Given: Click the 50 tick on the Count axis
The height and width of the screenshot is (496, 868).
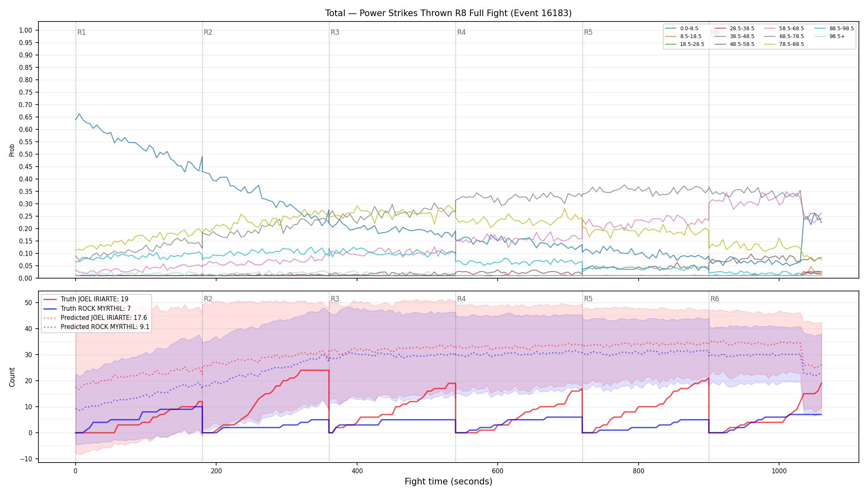Looking at the screenshot, I should pos(29,303).
